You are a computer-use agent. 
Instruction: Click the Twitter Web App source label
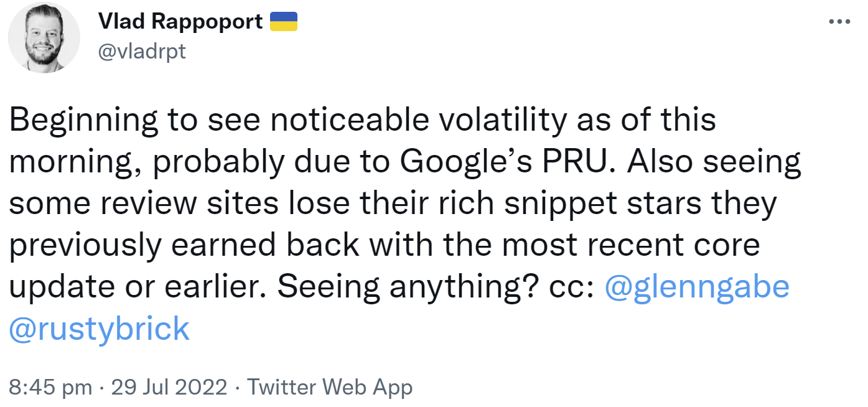tap(330, 386)
